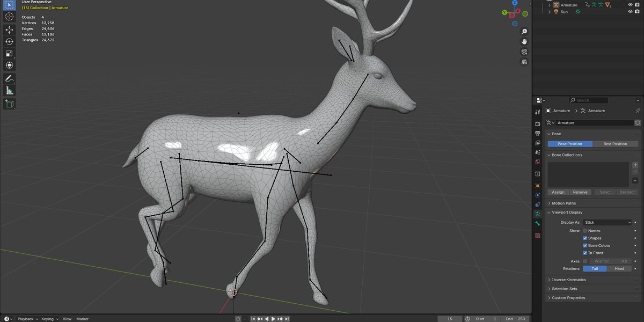Viewport: 644px width, 322px height.
Task: Toggle camera view from viewport gizmo
Action: (524, 52)
